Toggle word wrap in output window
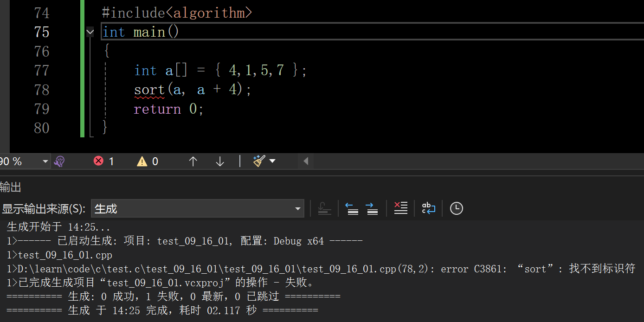The width and height of the screenshot is (644, 322). point(428,208)
